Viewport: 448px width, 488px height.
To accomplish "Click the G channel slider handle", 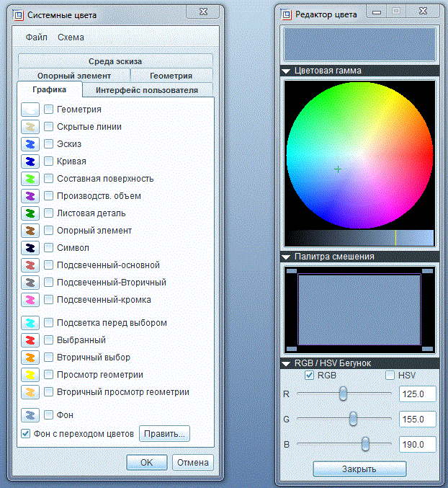I will 353,419.
